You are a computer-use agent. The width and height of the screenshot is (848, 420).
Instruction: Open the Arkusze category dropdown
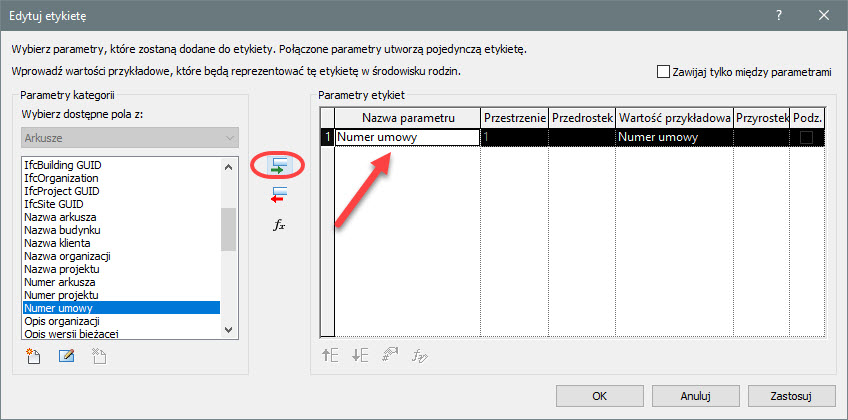(128, 138)
